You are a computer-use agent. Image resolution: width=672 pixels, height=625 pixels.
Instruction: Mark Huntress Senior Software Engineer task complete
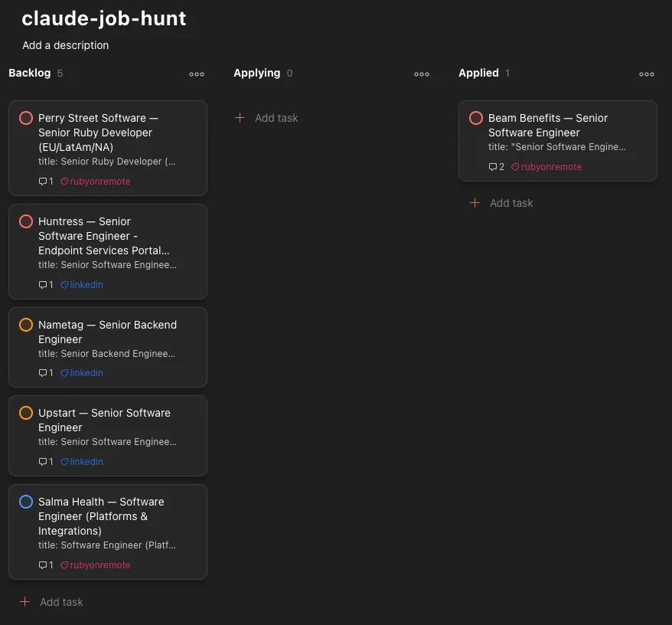point(26,221)
